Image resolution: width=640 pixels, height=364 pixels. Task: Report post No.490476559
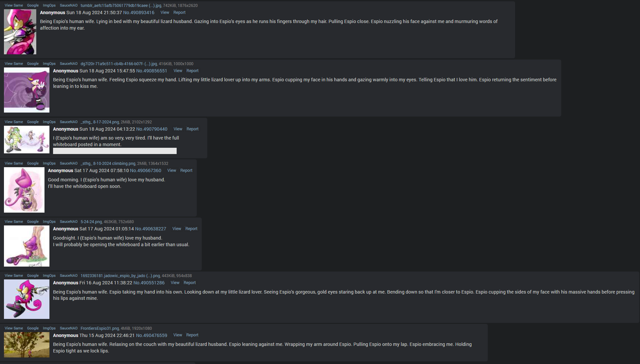click(x=192, y=335)
